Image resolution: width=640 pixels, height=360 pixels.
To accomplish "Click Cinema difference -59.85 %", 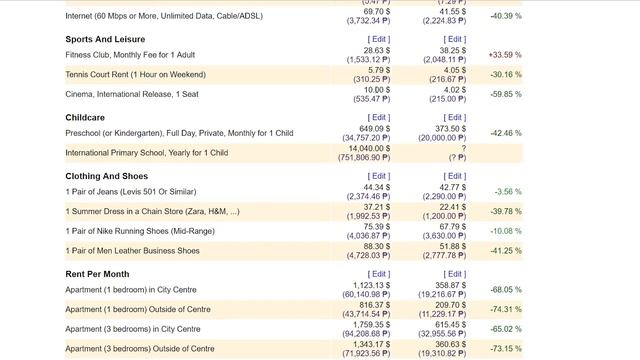I will pos(506,94).
